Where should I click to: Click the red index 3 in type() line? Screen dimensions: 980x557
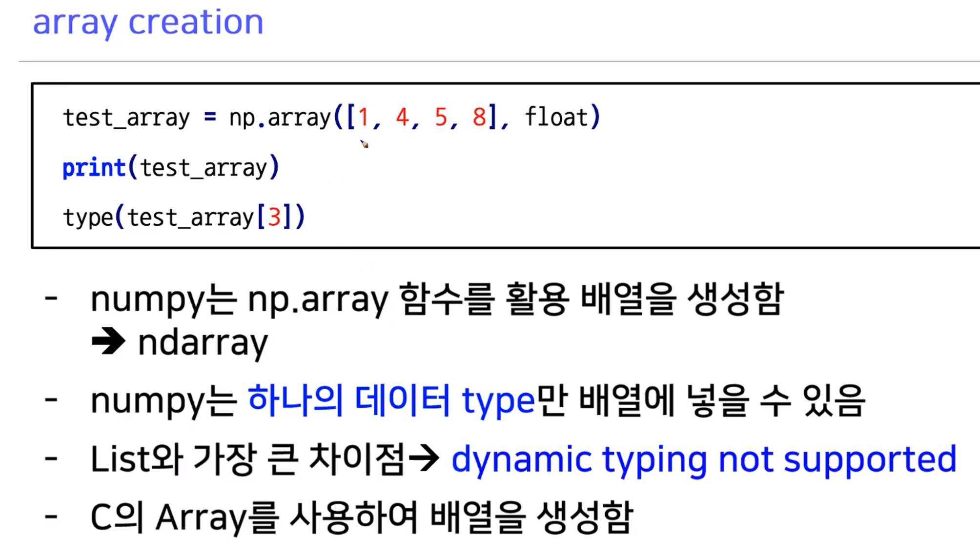(274, 217)
